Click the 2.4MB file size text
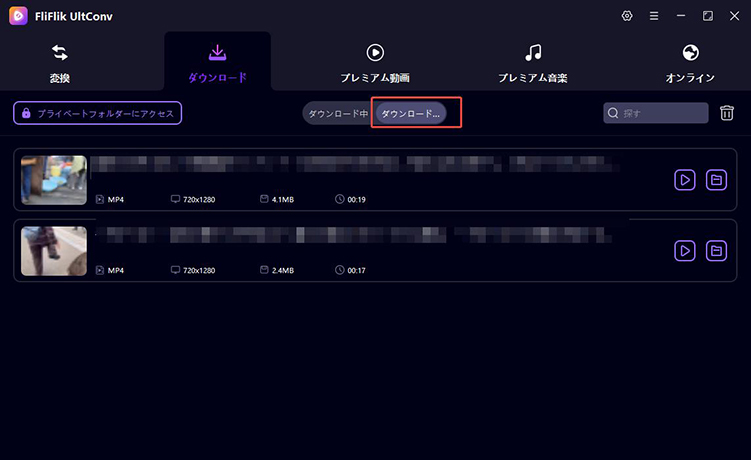The width and height of the screenshot is (751, 460). (283, 270)
